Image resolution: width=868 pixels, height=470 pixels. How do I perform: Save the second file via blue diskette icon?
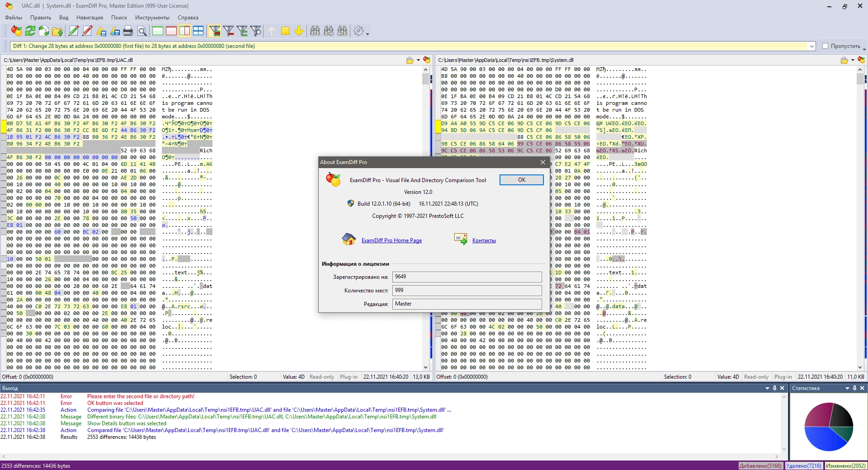(115, 31)
